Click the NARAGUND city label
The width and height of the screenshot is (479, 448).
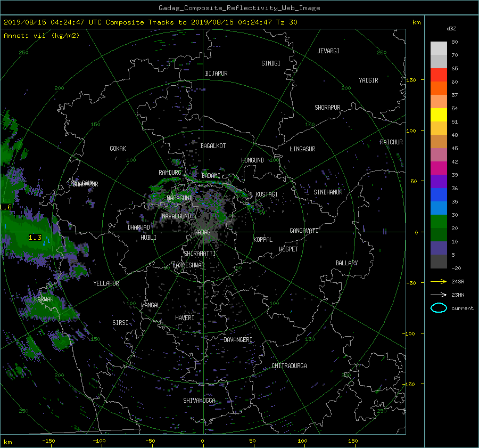click(x=180, y=198)
